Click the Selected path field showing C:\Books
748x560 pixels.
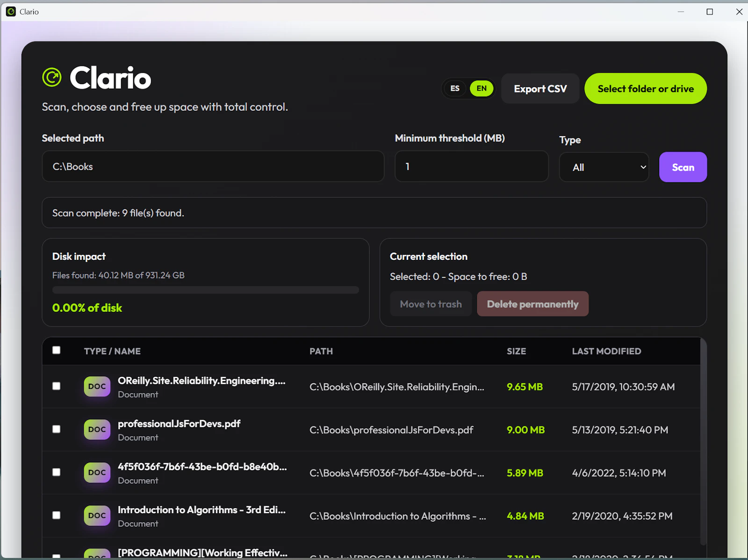pos(213,166)
